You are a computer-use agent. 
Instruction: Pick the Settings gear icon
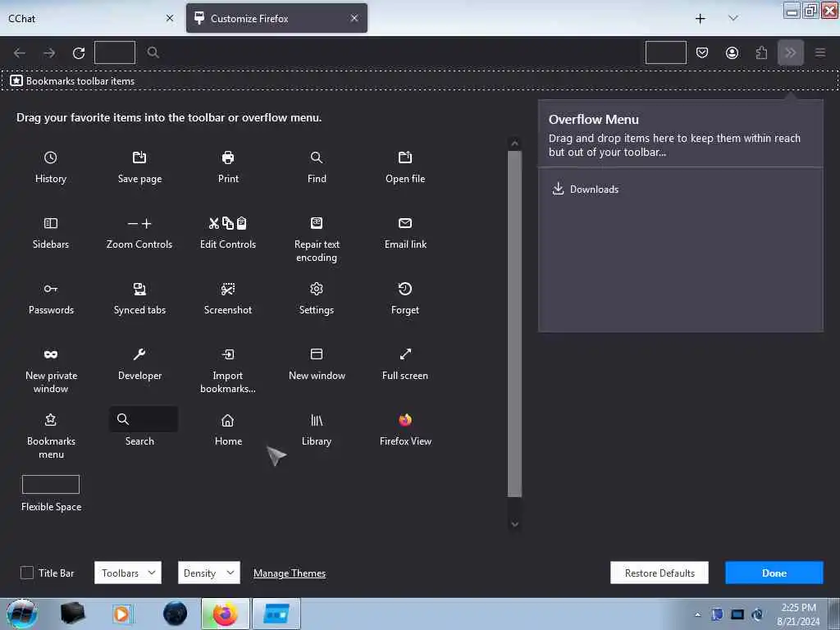pyautogui.click(x=317, y=289)
